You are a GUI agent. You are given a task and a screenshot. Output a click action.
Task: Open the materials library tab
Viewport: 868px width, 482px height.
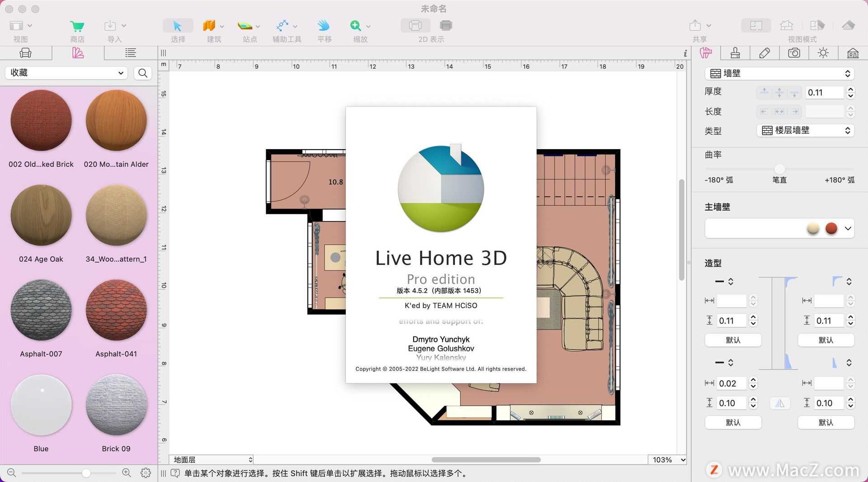[78, 53]
